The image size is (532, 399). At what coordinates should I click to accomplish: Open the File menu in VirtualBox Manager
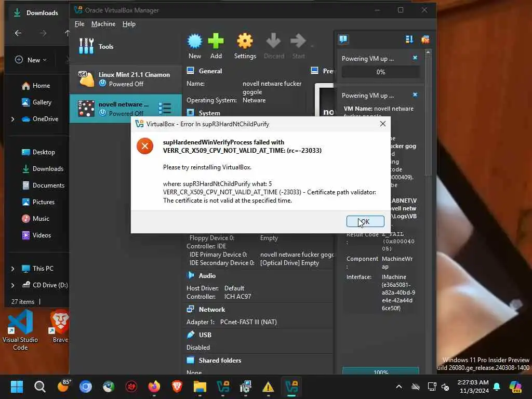79,24
